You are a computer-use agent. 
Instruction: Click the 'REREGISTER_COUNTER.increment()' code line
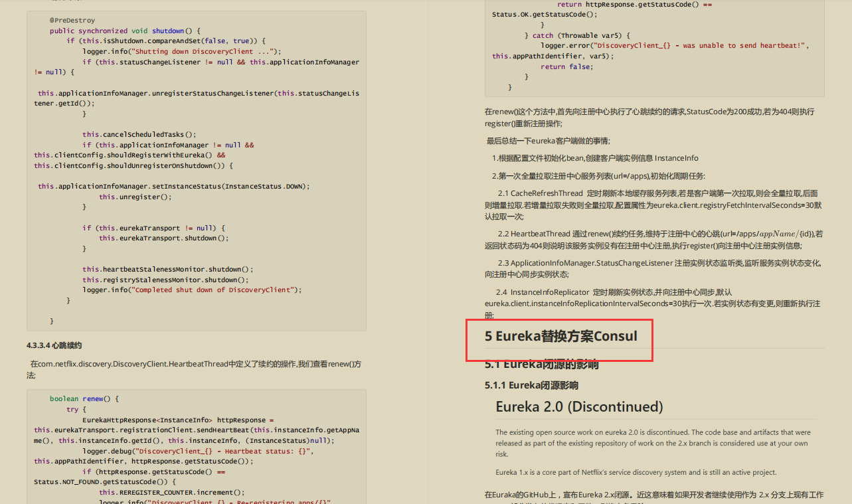[x=172, y=492]
